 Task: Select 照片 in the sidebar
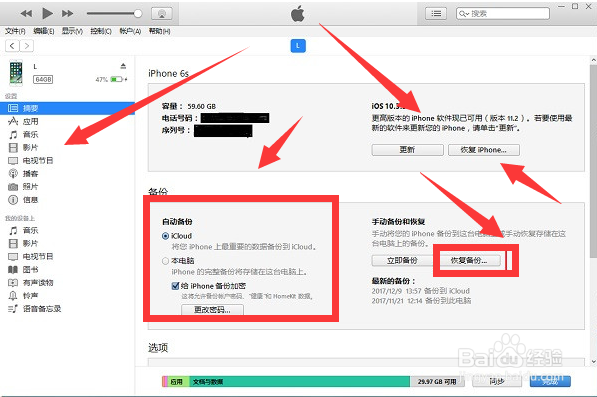coord(30,187)
